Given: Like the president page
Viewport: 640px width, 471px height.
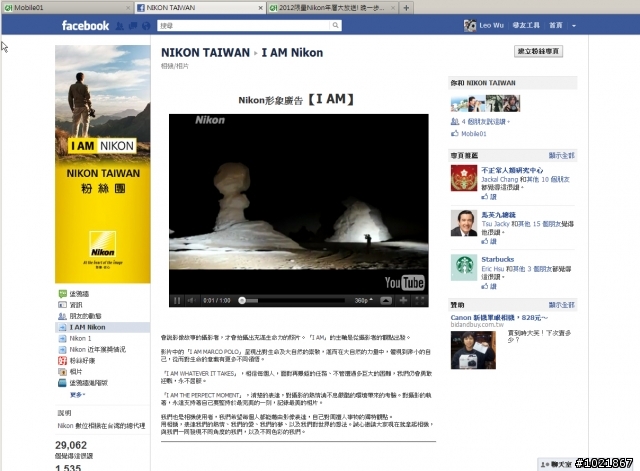Looking at the screenshot, I should pyautogui.click(x=489, y=241).
